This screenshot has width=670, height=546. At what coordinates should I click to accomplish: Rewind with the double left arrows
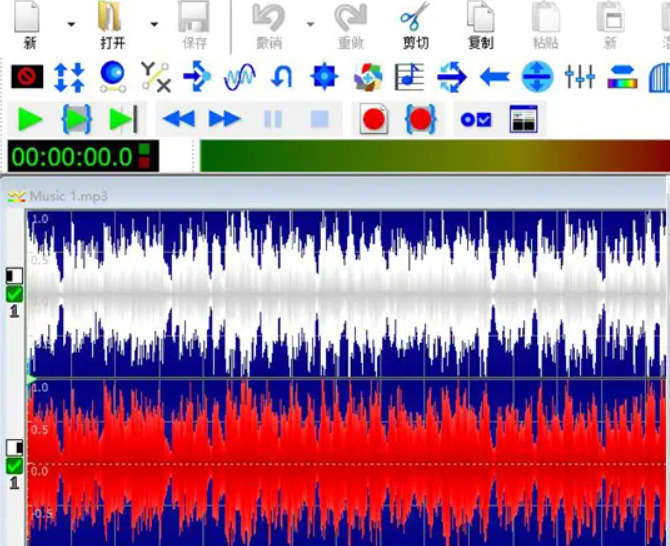pyautogui.click(x=179, y=119)
